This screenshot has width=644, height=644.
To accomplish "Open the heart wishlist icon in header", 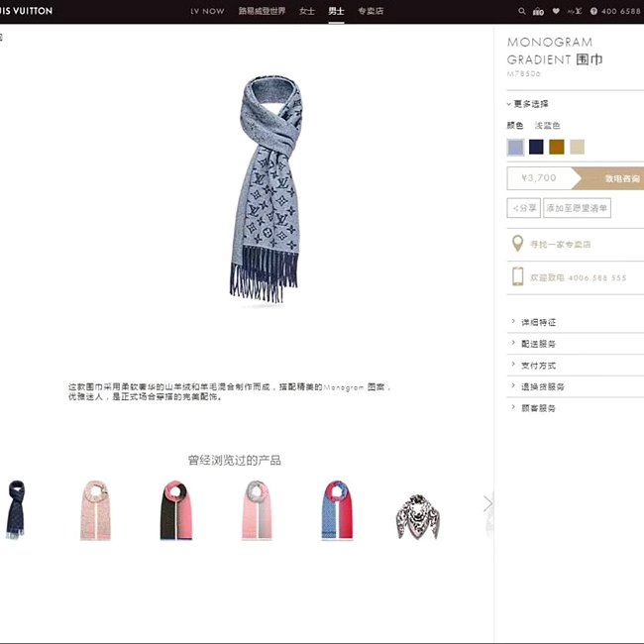I will 556,11.
